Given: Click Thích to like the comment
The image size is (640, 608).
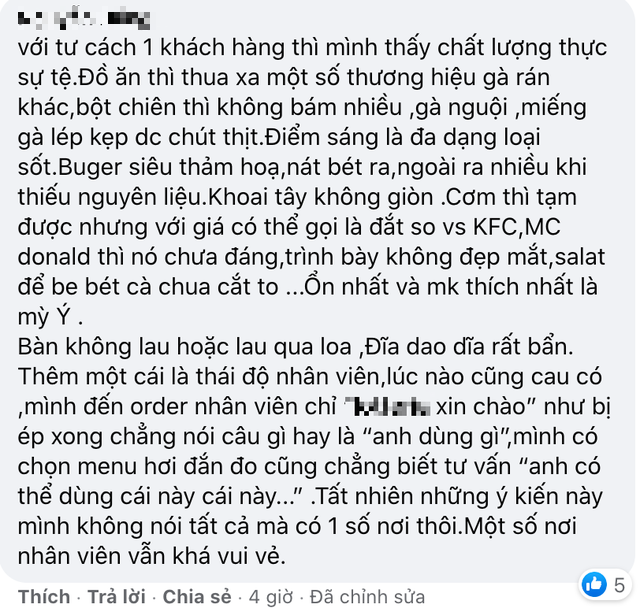Looking at the screenshot, I should (44, 597).
